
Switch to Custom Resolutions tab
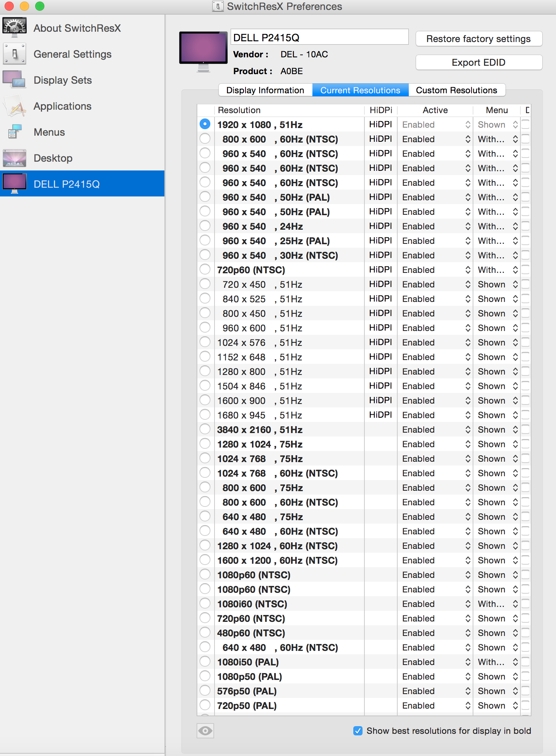(457, 90)
